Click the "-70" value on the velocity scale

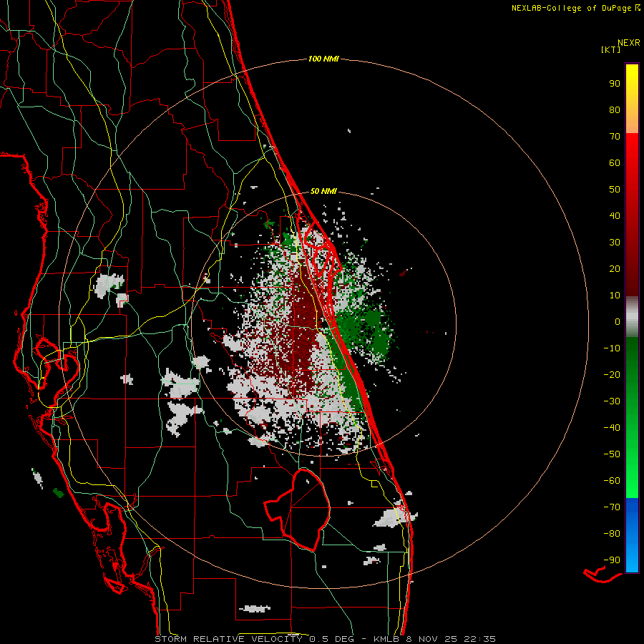[612, 507]
